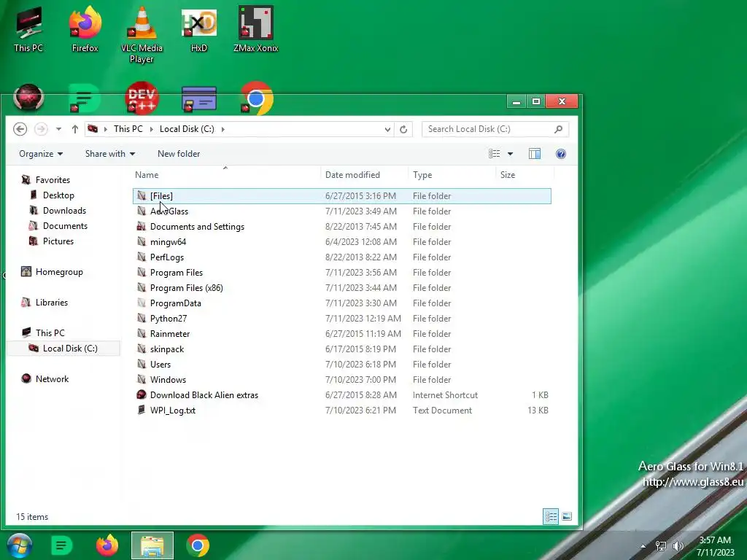Click Local Disk (C:) breadcrumb segment

point(187,129)
